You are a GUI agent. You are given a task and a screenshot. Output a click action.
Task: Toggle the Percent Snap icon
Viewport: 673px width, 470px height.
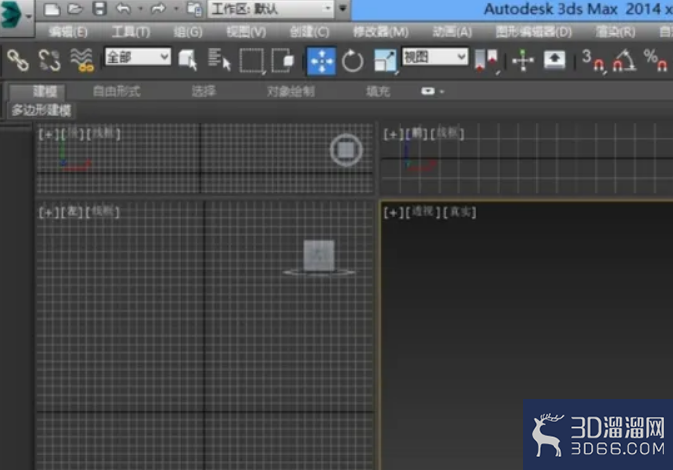point(656,60)
